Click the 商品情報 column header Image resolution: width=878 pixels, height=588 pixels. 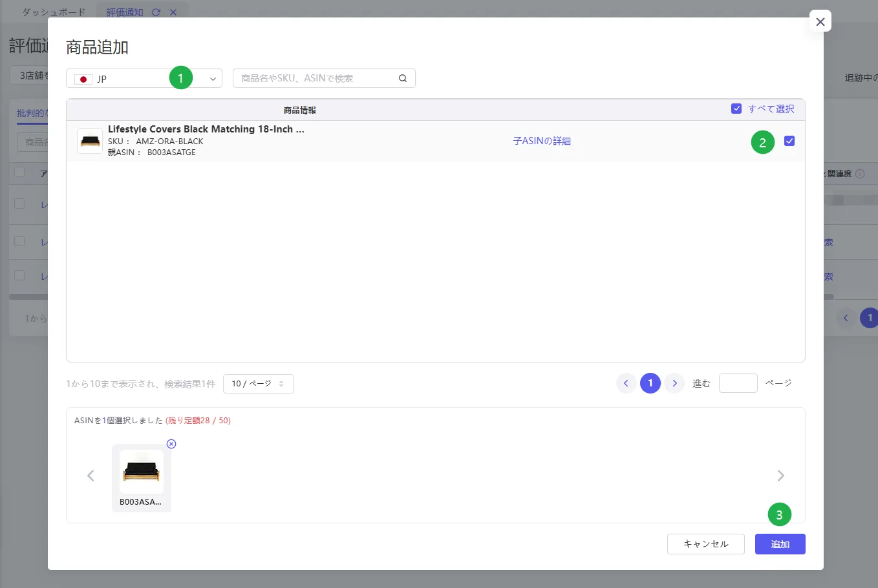[x=300, y=110]
